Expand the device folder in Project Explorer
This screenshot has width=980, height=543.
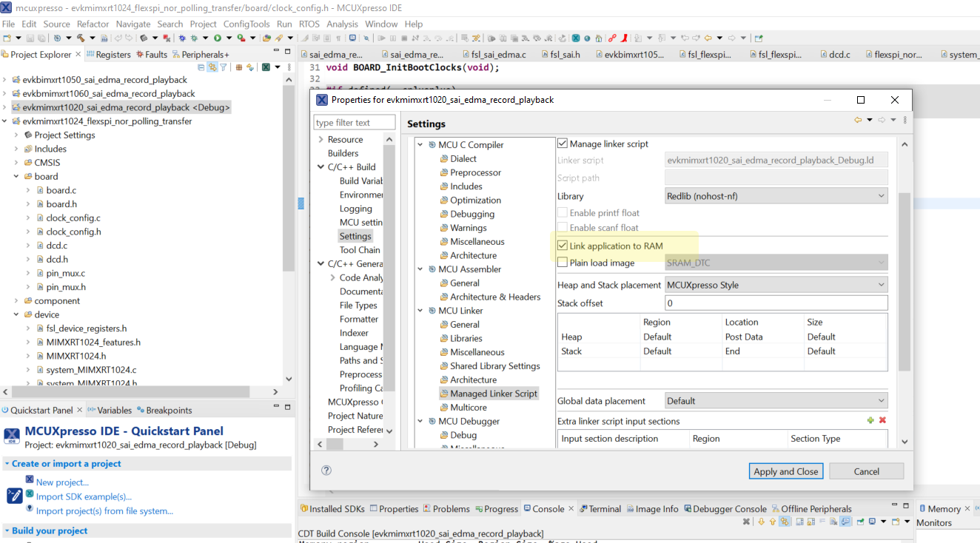pos(15,314)
